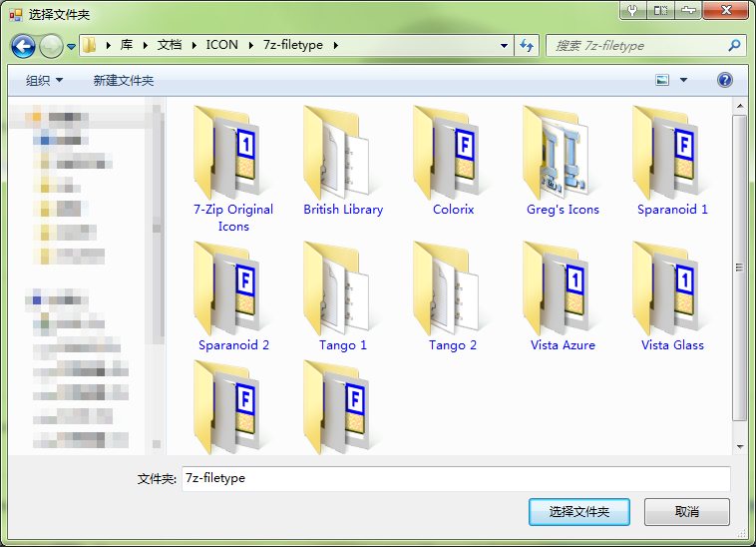The image size is (756, 547).
Task: Expand the arrow after 文档 in breadcrumb
Action: click(x=194, y=45)
